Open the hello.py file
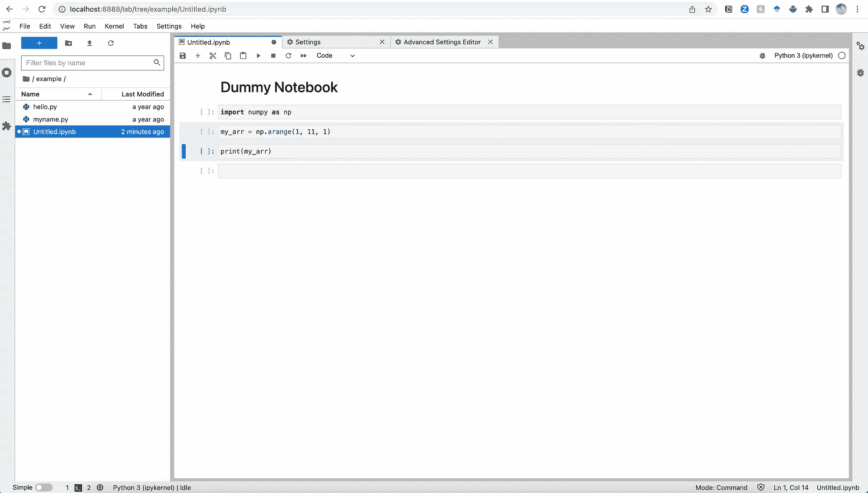Viewport: 868px width, 493px height. click(x=45, y=107)
